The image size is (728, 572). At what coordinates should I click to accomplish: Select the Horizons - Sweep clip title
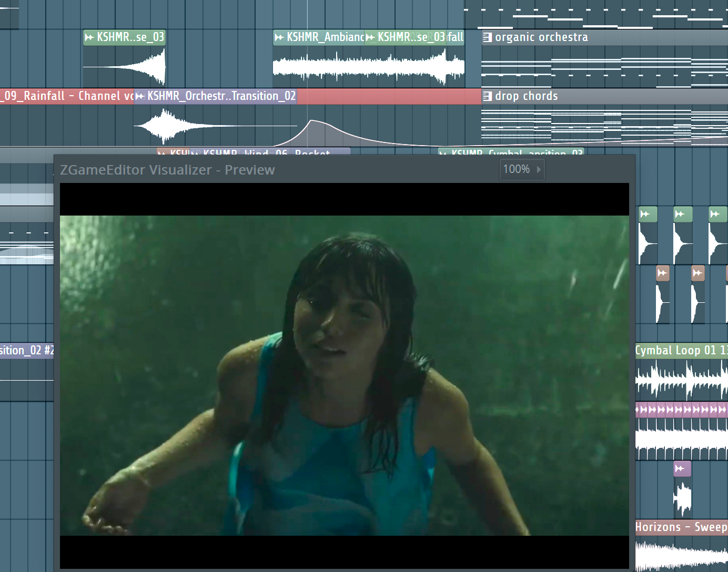point(681,527)
